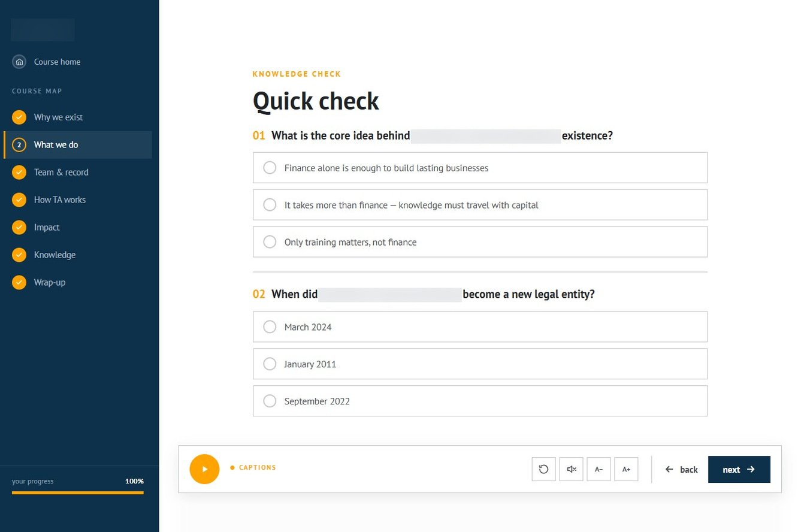Click the next button
This screenshot has width=798, height=532.
click(739, 469)
